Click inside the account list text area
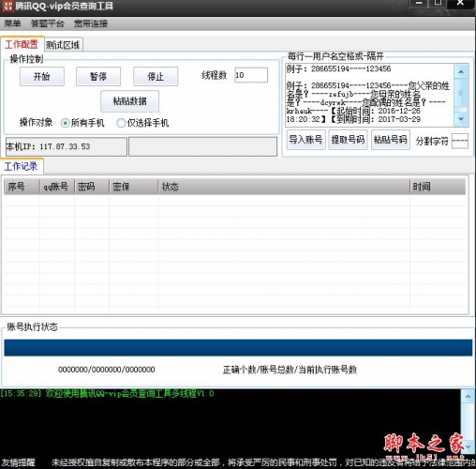The image size is (476, 469). coord(369,95)
